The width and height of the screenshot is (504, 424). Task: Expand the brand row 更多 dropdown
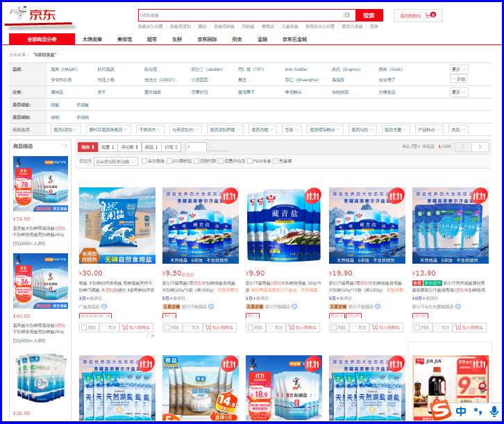(459, 69)
